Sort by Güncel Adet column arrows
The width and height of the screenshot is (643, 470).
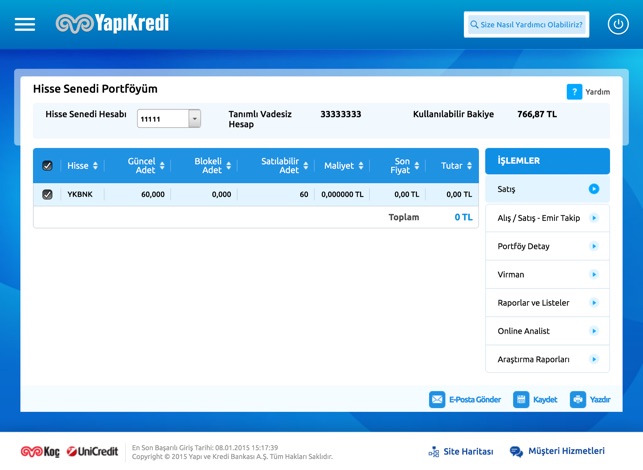(x=162, y=166)
